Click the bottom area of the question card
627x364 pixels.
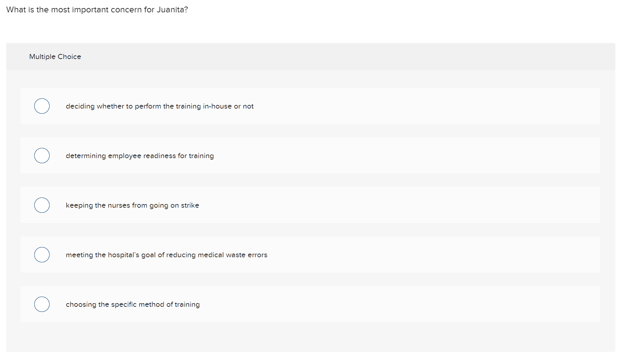310,339
